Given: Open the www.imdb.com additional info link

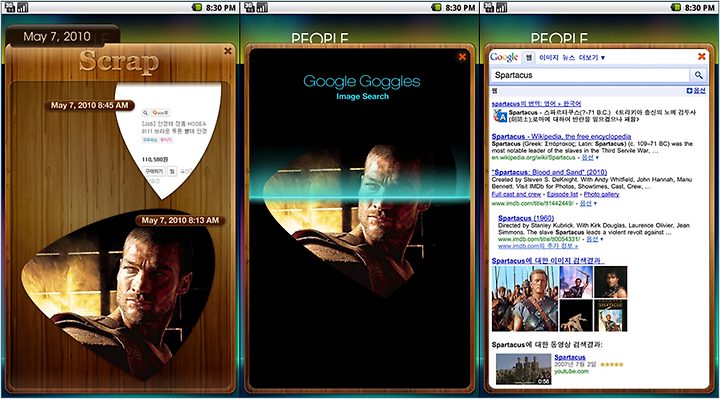Looking at the screenshot, I should click(538, 246).
